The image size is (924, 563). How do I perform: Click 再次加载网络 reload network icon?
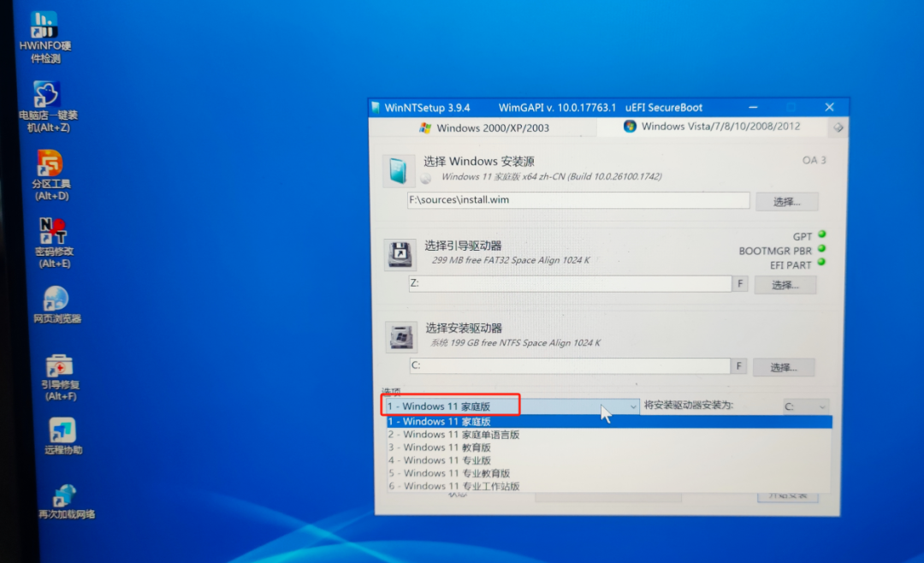click(x=65, y=496)
